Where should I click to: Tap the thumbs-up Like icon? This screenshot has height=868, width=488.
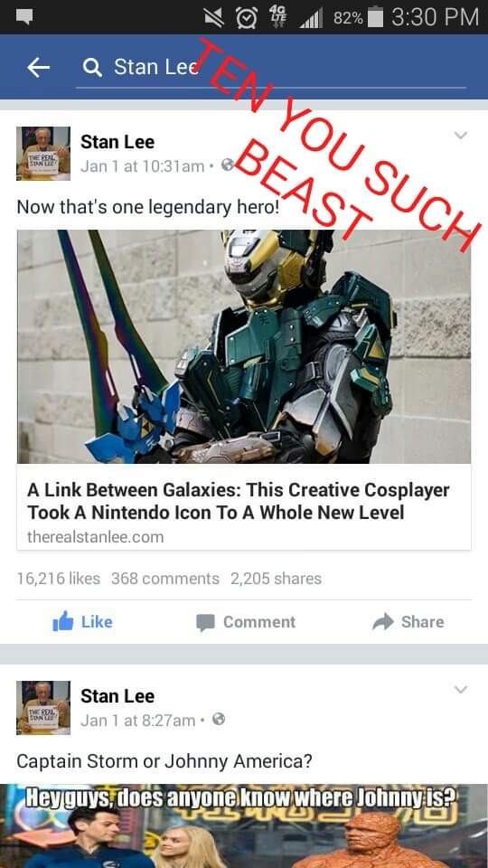(x=62, y=622)
